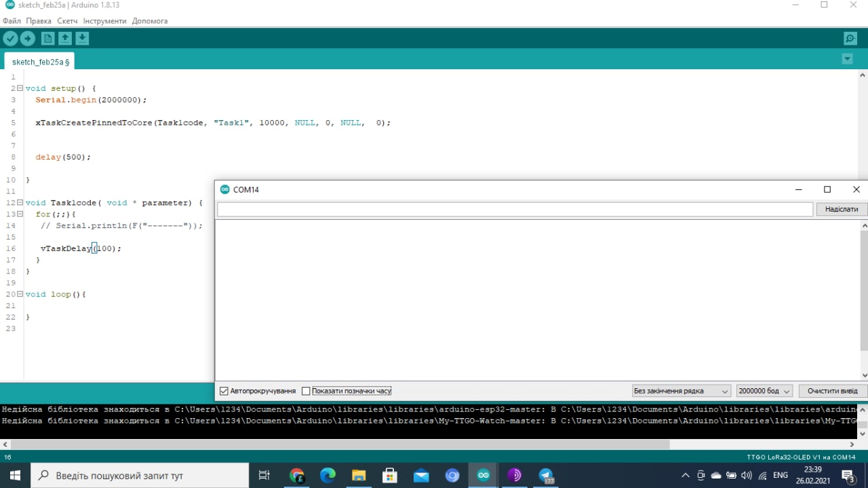The image size is (868, 488).
Task: Open the purple circular app on the taskbar
Action: click(x=515, y=475)
